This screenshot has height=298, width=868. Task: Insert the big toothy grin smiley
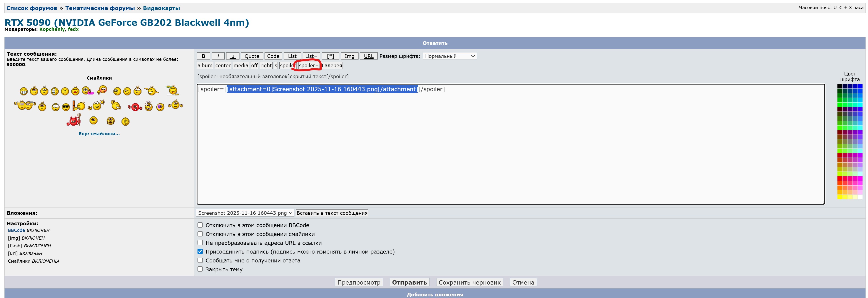[x=23, y=91]
